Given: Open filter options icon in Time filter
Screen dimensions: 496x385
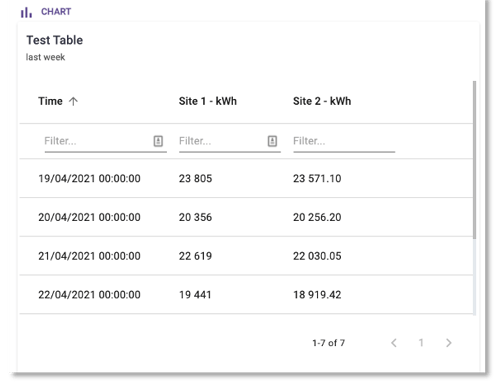Looking at the screenshot, I should coord(158,141).
